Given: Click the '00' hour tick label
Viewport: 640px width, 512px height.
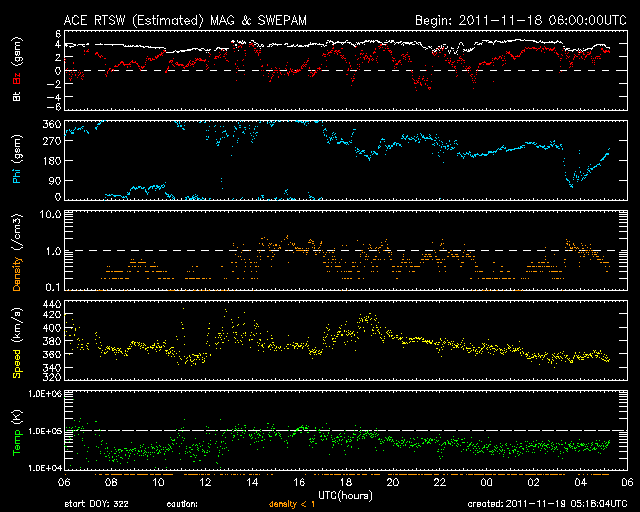Looking at the screenshot, I should [x=487, y=482].
